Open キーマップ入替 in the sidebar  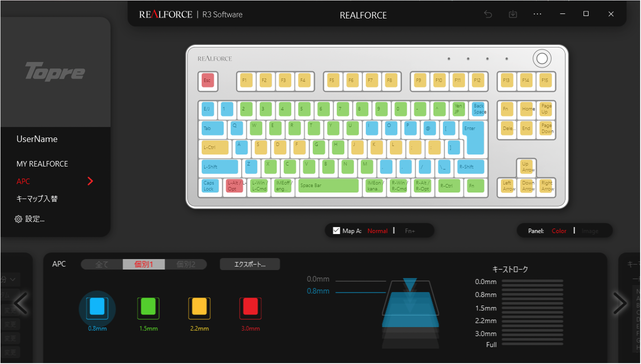(37, 198)
